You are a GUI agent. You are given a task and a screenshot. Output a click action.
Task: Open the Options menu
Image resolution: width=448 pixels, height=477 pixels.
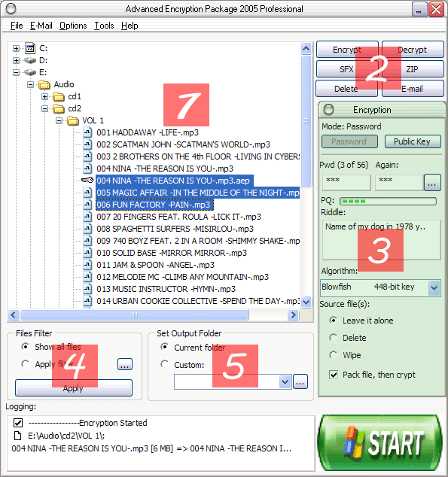click(x=73, y=26)
